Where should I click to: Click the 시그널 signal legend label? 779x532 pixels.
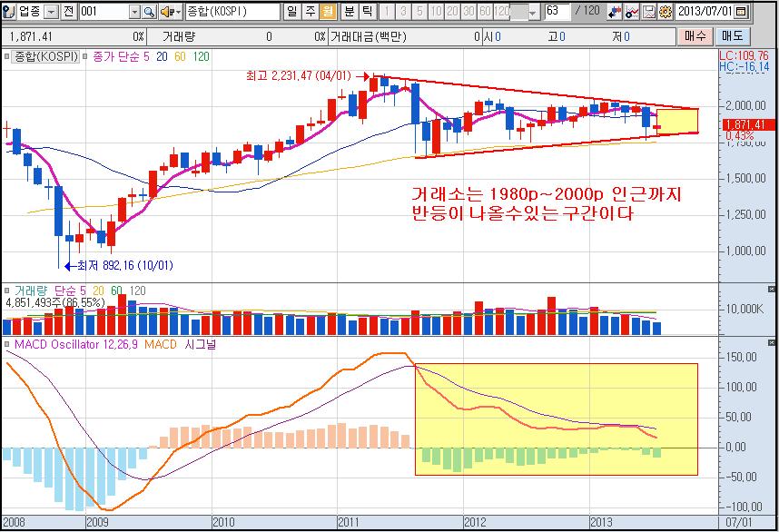tap(201, 344)
